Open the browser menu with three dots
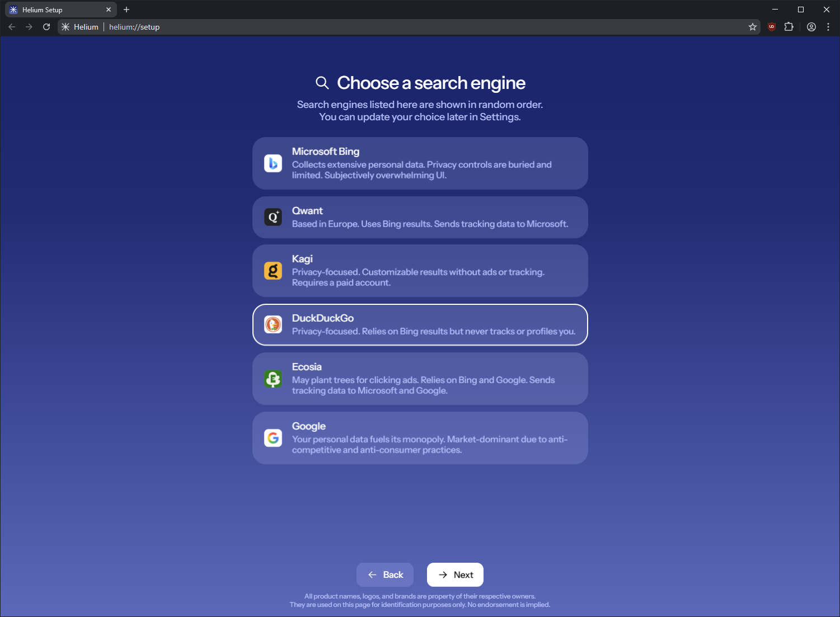840x617 pixels. coord(828,26)
